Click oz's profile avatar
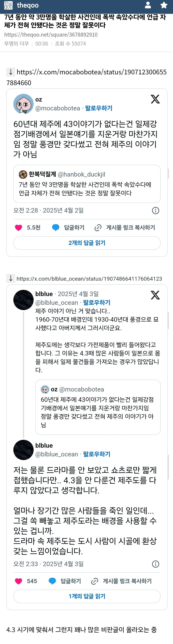 23,104
